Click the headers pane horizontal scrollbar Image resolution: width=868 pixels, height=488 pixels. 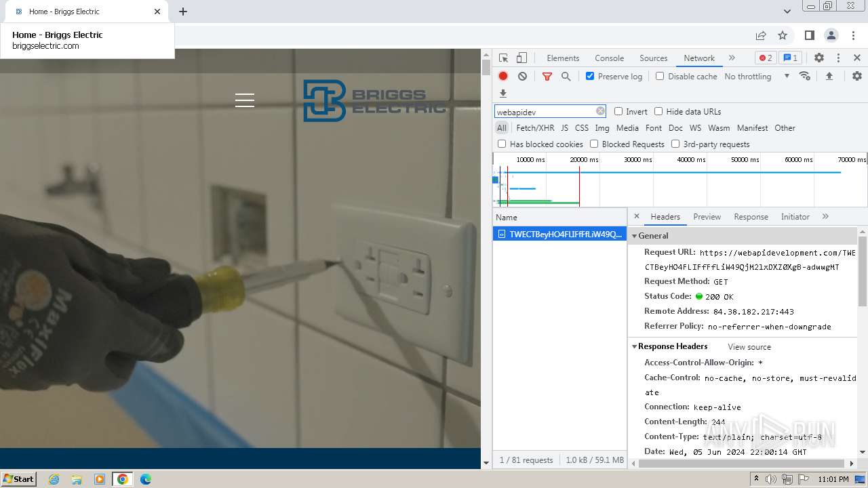point(743,464)
